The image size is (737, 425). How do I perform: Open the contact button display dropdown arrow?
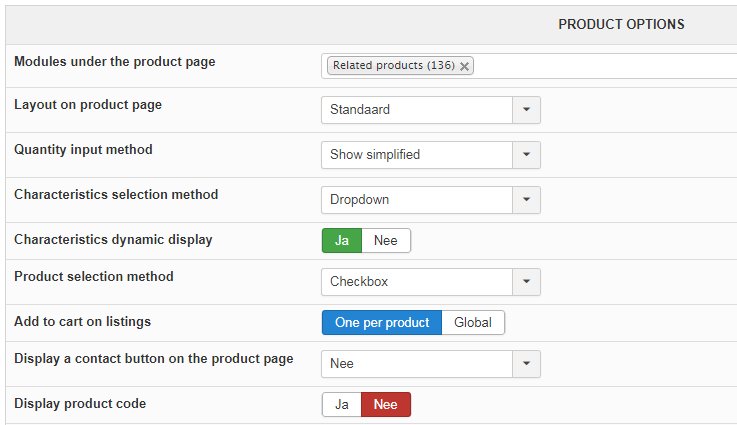[526, 364]
